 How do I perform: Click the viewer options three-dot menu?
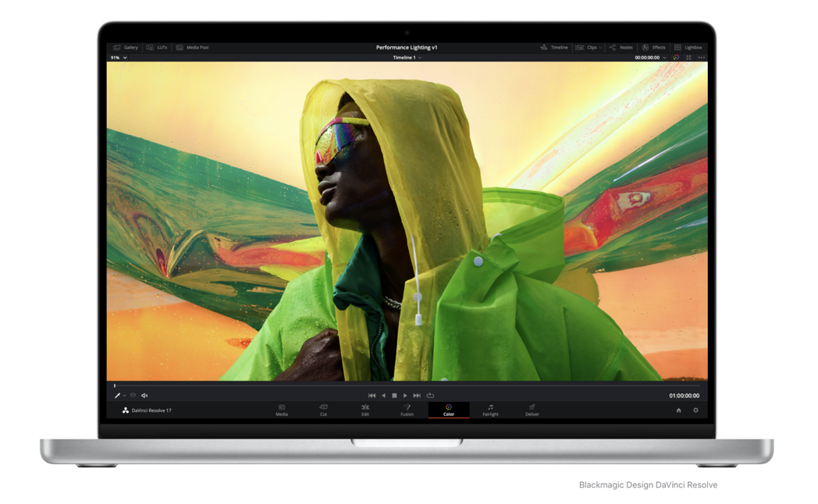(702, 58)
